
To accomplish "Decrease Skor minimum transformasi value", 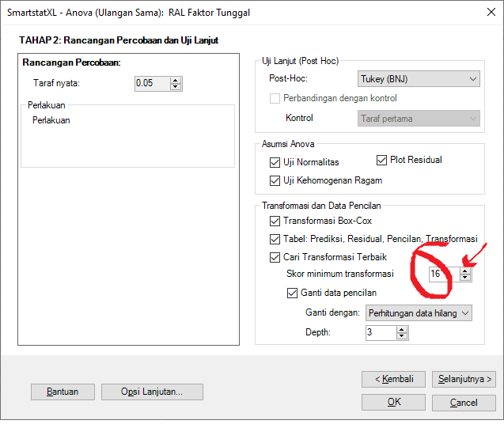I will pos(465,278).
